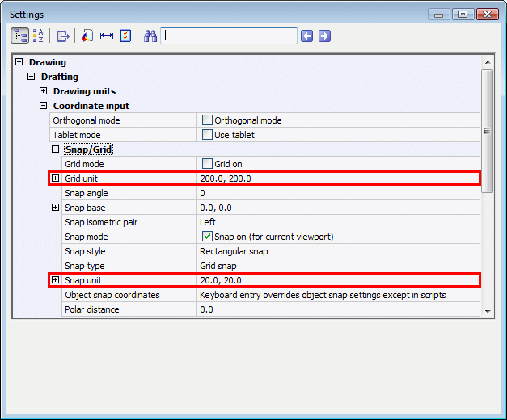Click the settings search text field
Screen dimensions: 507x420
(x=229, y=36)
